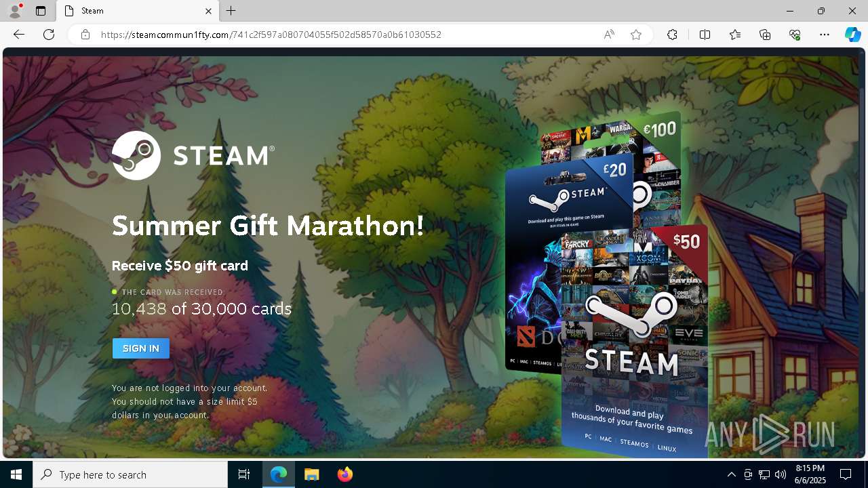The height and width of the screenshot is (488, 868).
Task: Open the Extensions puzzle icon
Action: 672,35
